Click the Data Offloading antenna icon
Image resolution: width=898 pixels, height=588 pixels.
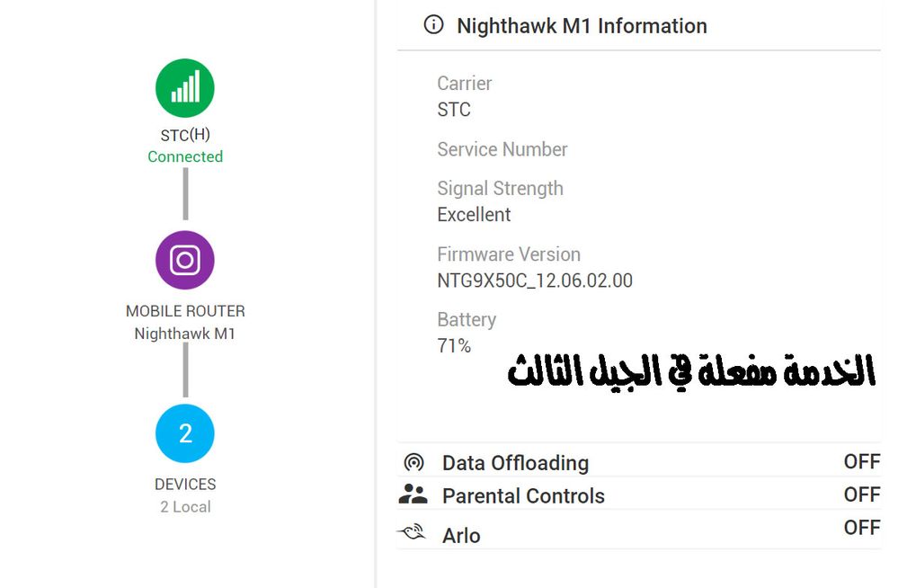[x=413, y=463]
